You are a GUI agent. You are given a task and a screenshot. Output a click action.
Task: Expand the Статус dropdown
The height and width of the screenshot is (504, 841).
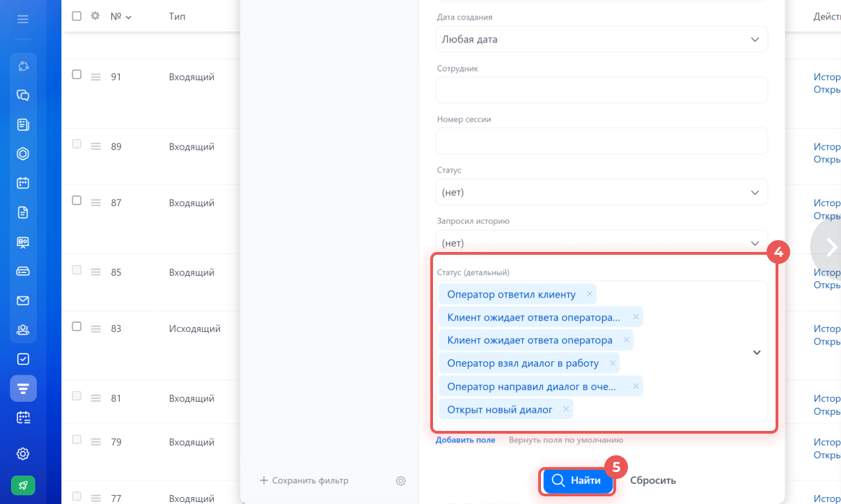tap(602, 192)
